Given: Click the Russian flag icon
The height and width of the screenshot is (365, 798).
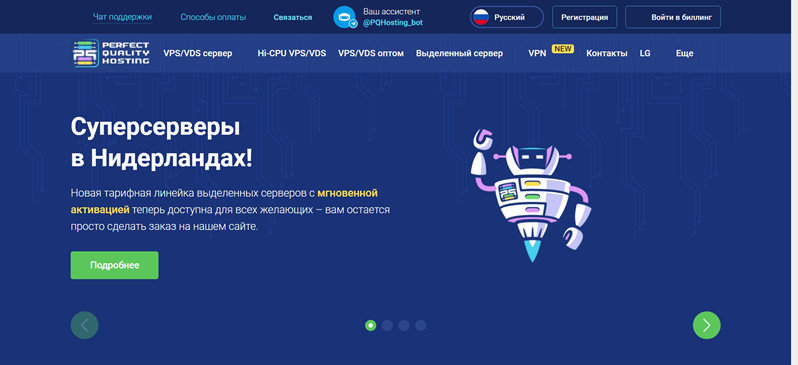Looking at the screenshot, I should 481,17.
